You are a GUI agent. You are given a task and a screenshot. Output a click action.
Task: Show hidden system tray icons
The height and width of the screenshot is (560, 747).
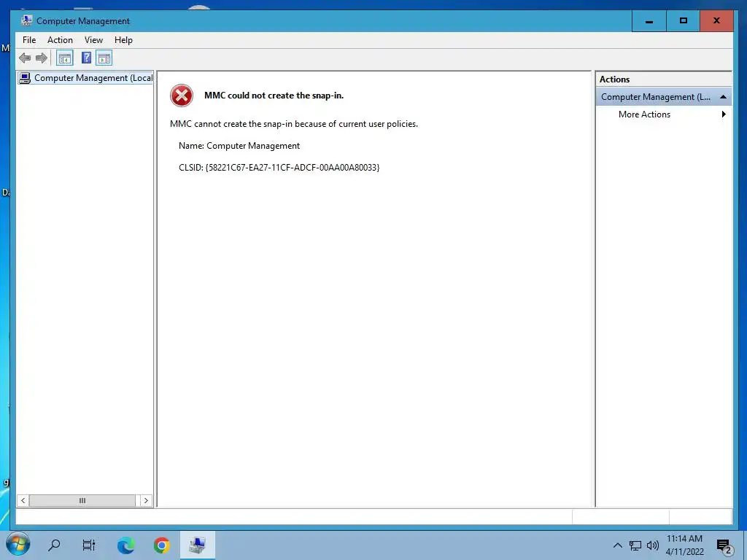(617, 545)
